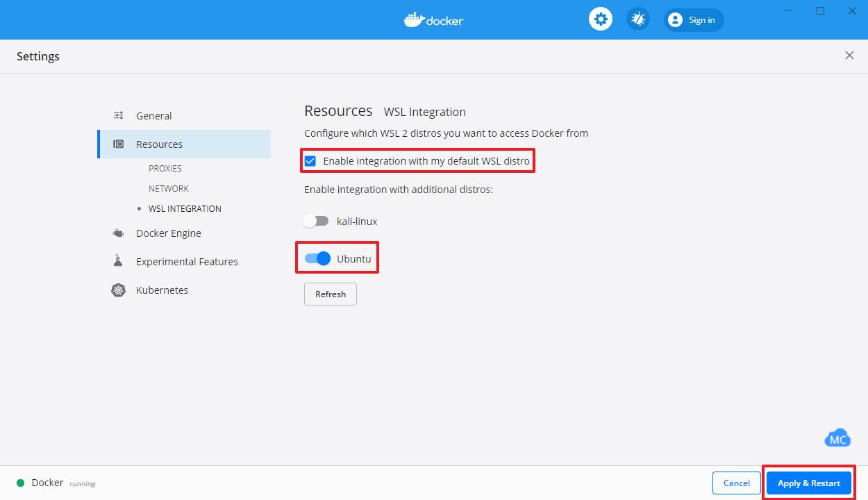Image resolution: width=868 pixels, height=500 pixels.
Task: Open the troubleshoot bug icon
Action: pos(637,19)
